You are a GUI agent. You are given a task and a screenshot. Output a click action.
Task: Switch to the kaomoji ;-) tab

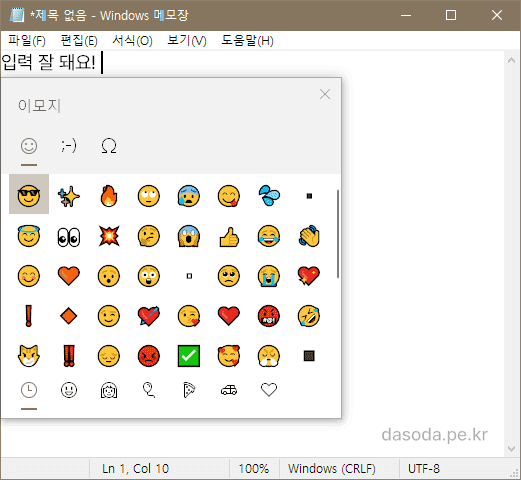point(69,146)
